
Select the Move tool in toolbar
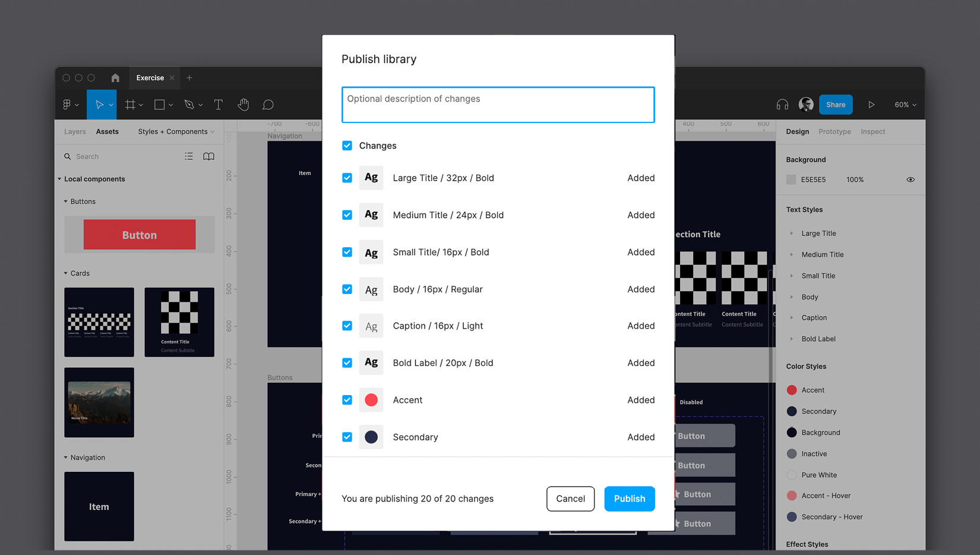pos(99,105)
